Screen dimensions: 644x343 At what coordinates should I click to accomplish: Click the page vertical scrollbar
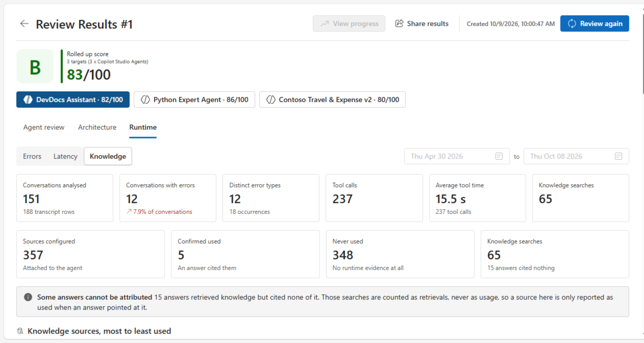(x=643, y=54)
